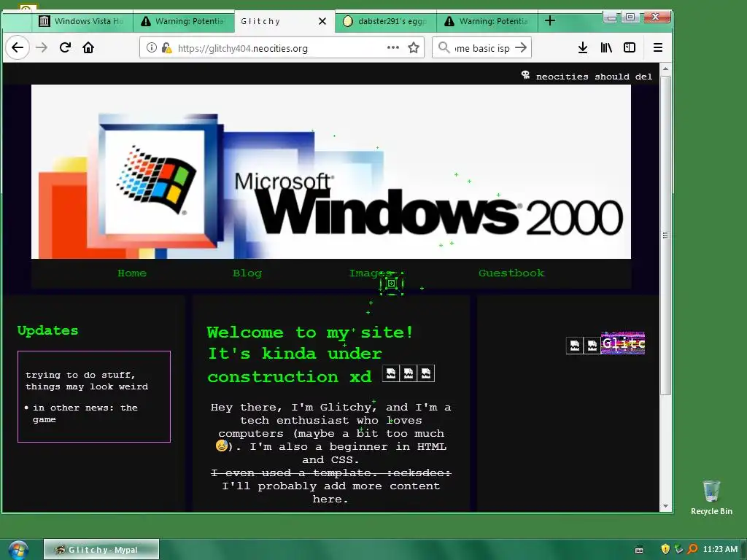Open the Windows Start orb
Screen dimensions: 747x560
point(18,550)
